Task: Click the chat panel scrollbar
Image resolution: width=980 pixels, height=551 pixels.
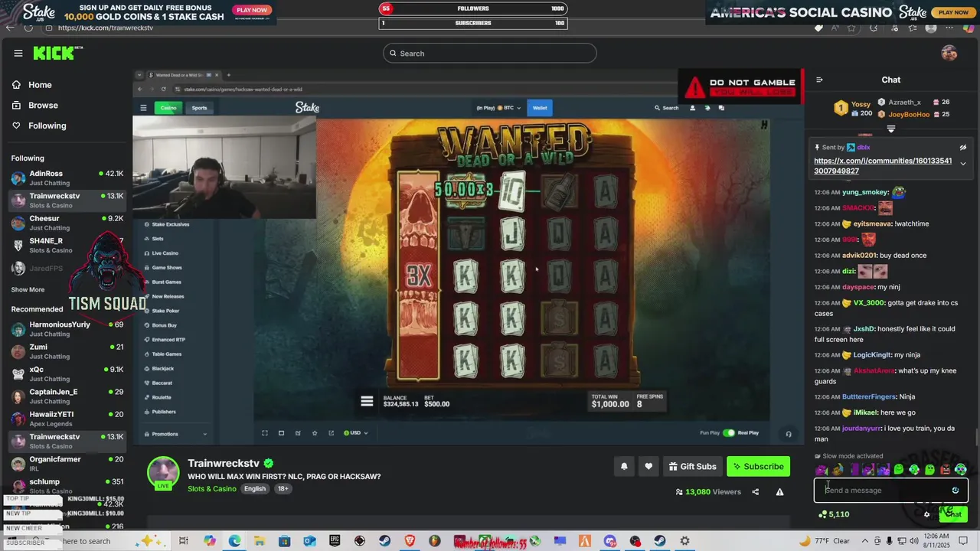Action: click(976, 436)
